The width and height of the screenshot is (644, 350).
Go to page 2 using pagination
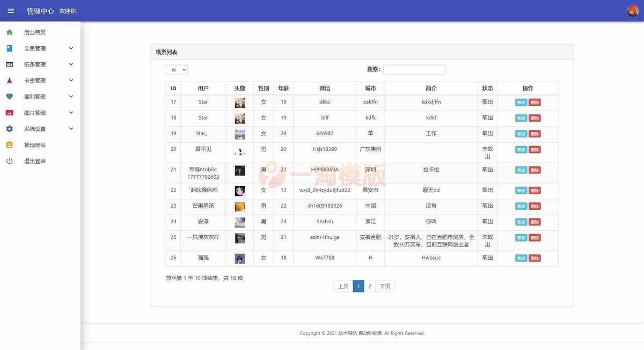(370, 286)
